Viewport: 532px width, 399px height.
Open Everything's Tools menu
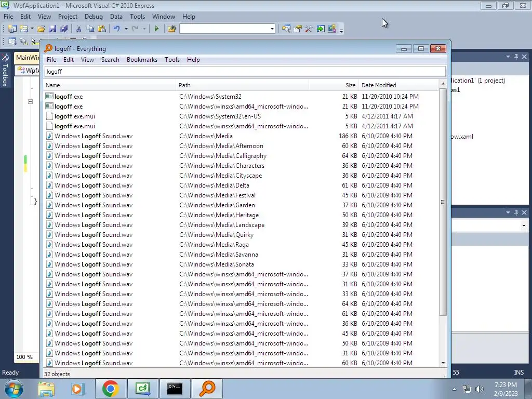pos(172,60)
